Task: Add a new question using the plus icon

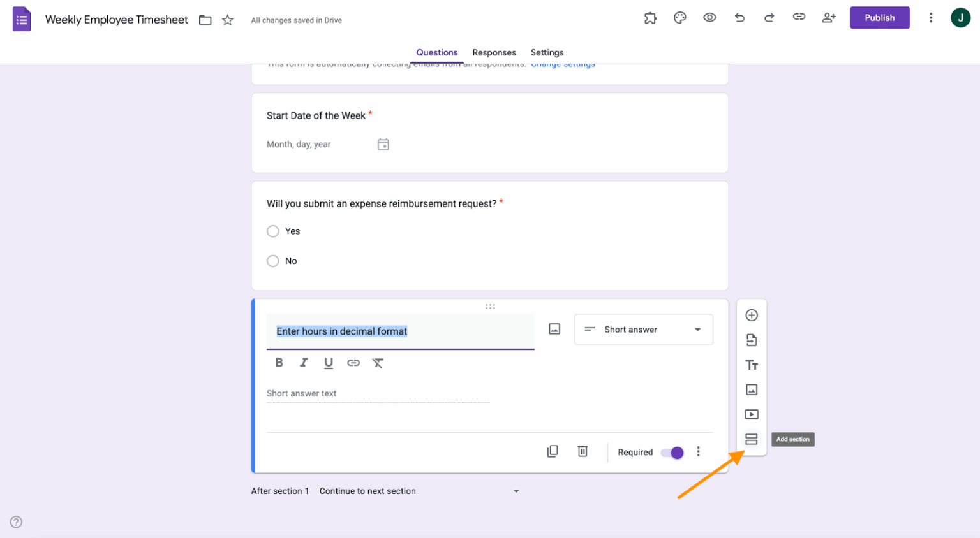Action: coord(752,314)
